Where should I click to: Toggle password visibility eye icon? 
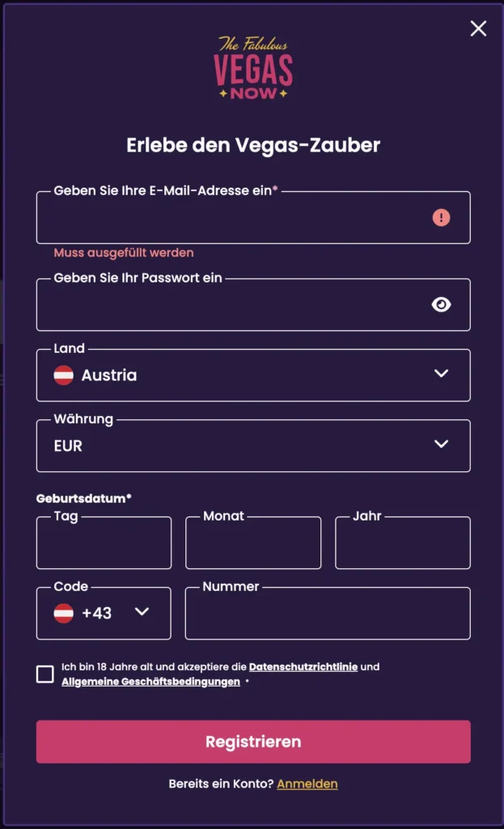click(441, 304)
